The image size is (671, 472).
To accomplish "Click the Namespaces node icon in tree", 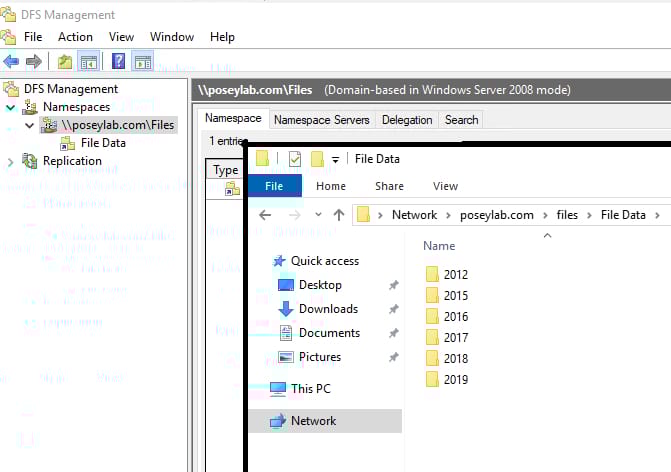I will tap(30, 107).
